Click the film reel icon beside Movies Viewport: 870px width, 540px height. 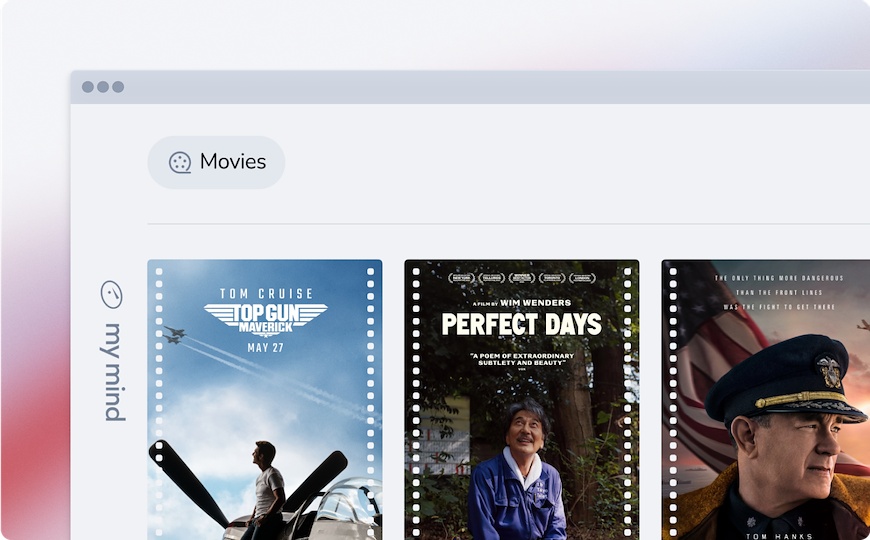click(x=180, y=162)
